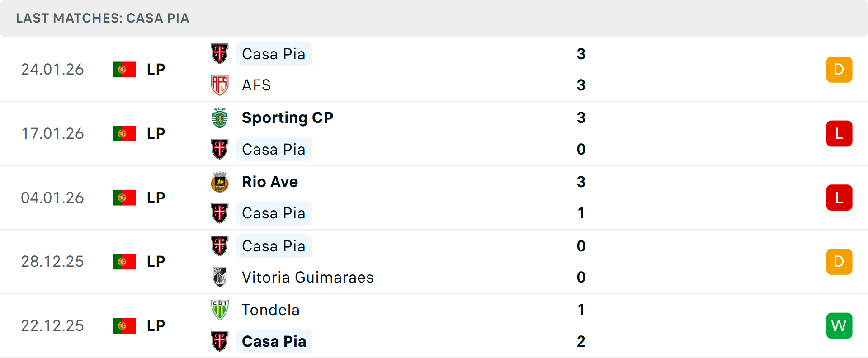Click the Last Matches: Casa Pia header
The image size is (868, 358).
tap(103, 18)
